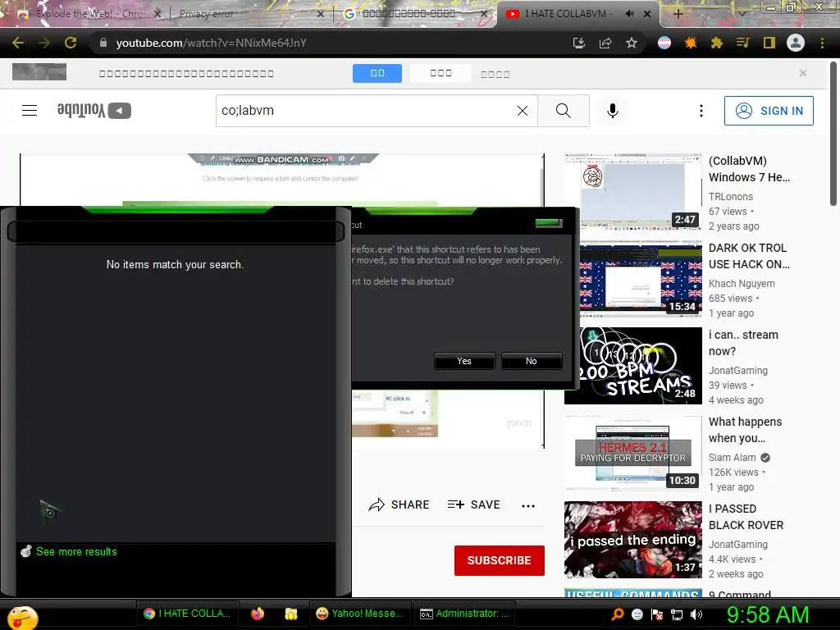Viewport: 840px width, 630px height.
Task: Open the media controls music icon
Action: coord(742,43)
